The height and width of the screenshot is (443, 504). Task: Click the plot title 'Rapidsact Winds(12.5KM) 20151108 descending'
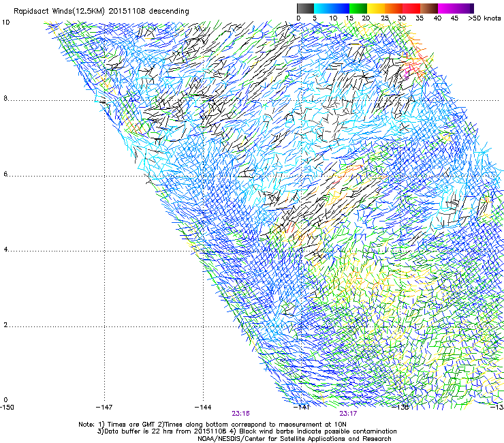pos(101,12)
